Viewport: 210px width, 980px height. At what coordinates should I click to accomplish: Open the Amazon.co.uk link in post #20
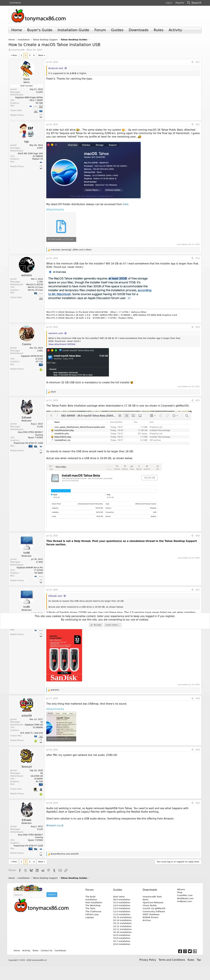tap(55, 825)
